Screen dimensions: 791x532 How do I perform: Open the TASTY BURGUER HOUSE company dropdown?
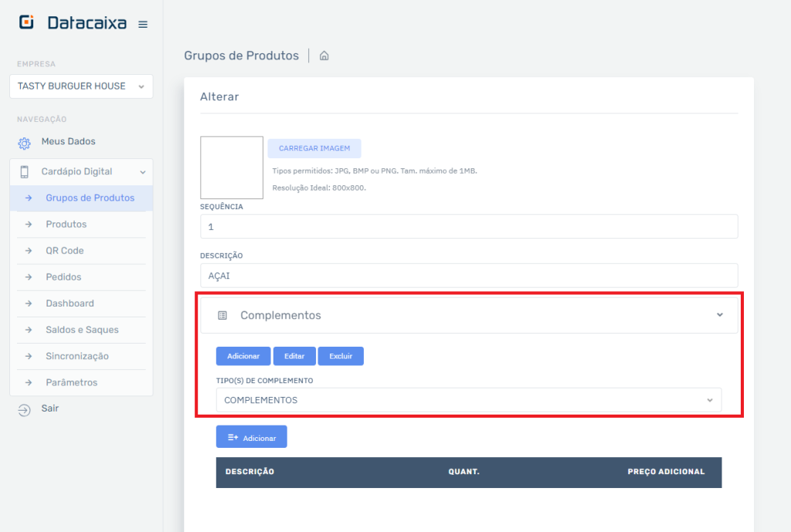point(81,86)
